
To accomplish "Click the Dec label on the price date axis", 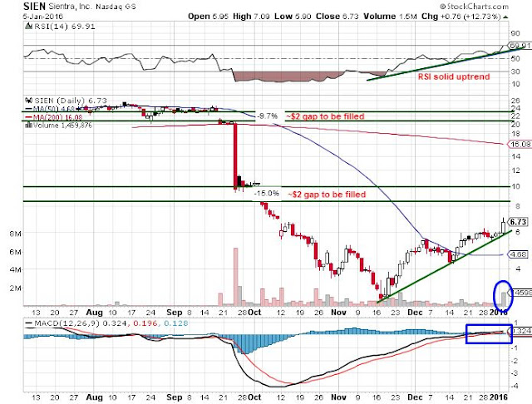I will pos(415,312).
